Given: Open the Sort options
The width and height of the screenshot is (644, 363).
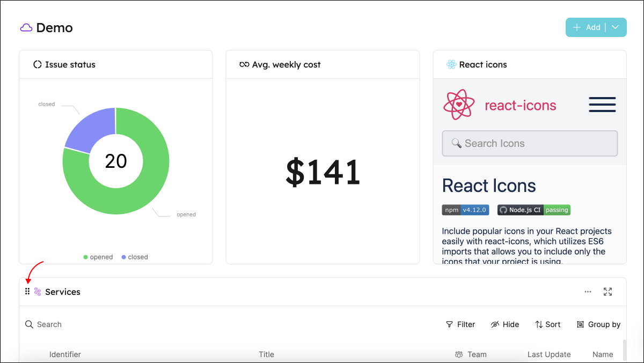Looking at the screenshot, I should tap(548, 324).
